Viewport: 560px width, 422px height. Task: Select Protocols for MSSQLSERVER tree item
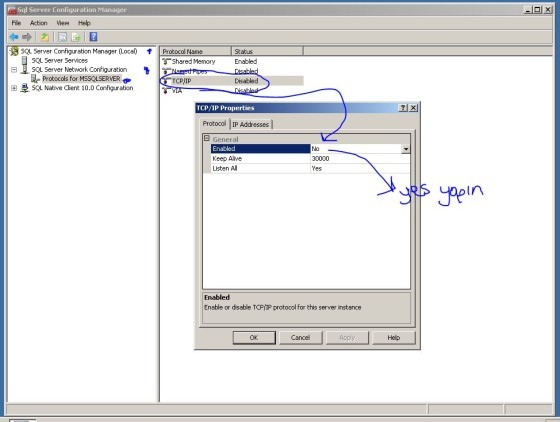[x=81, y=79]
